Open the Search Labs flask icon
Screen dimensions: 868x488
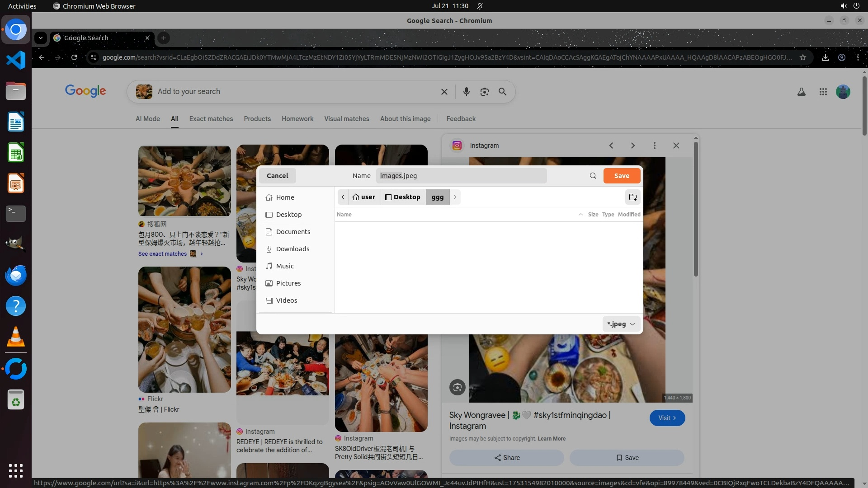click(801, 92)
